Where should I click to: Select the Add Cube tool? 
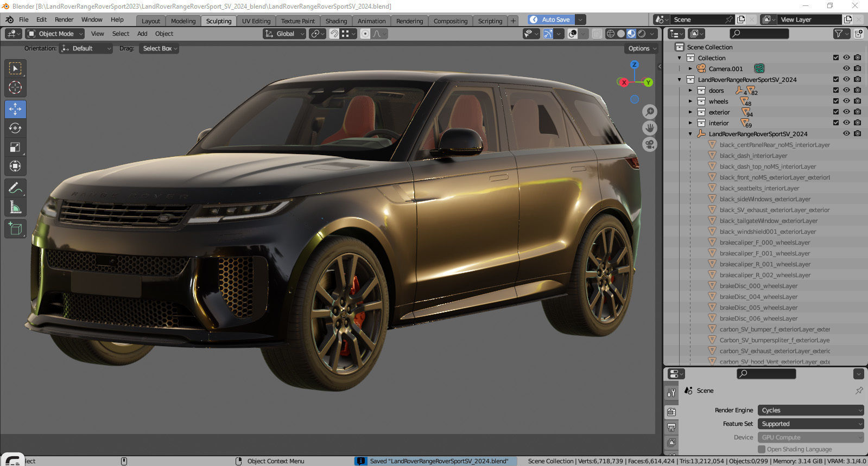tap(15, 229)
